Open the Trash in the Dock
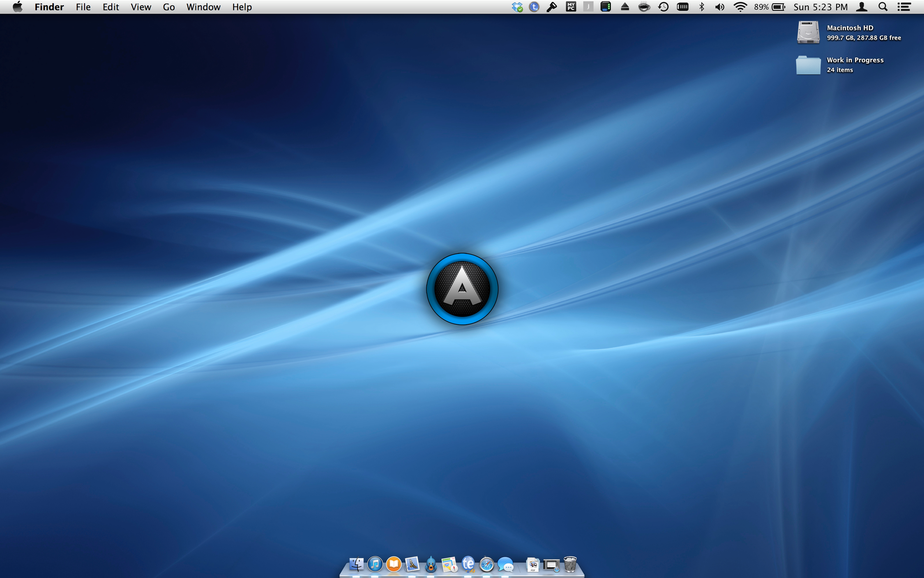The image size is (924, 578). (x=570, y=564)
